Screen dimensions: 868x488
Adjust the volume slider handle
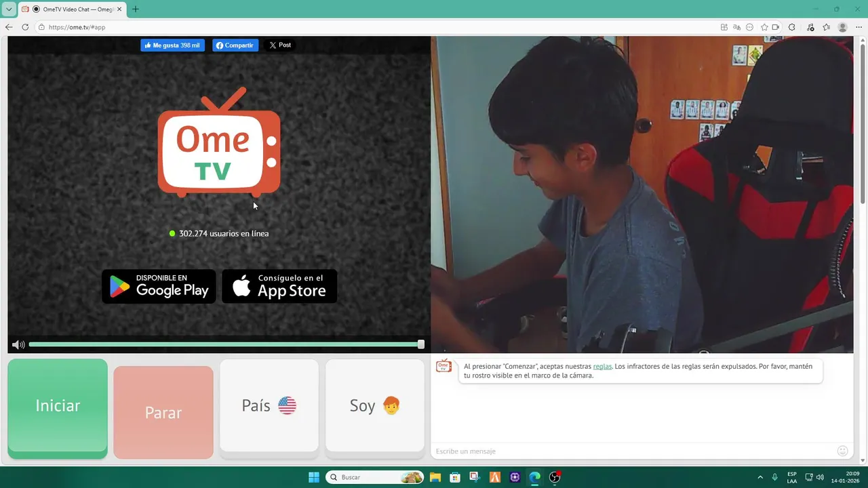coord(421,344)
